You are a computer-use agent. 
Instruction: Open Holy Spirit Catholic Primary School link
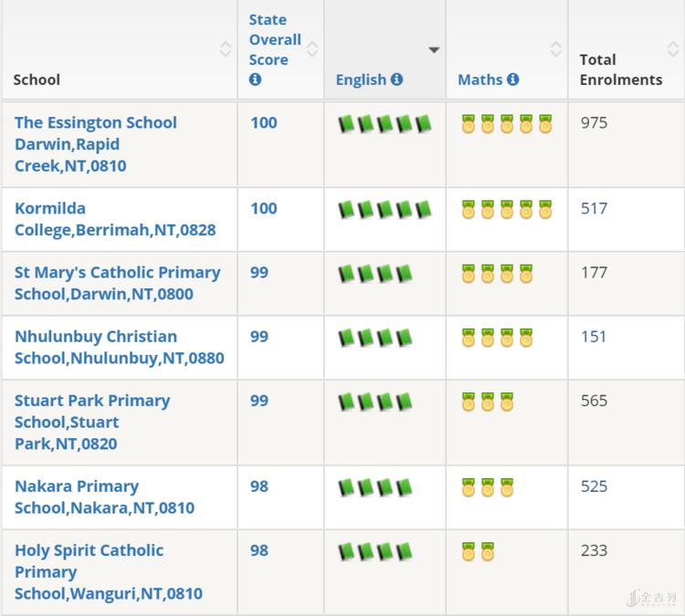coord(109,572)
